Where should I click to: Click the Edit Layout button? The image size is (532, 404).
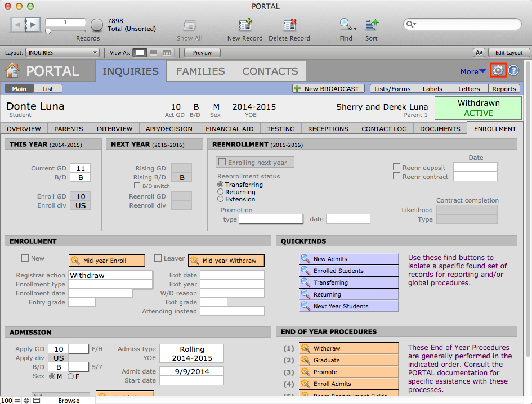click(509, 52)
